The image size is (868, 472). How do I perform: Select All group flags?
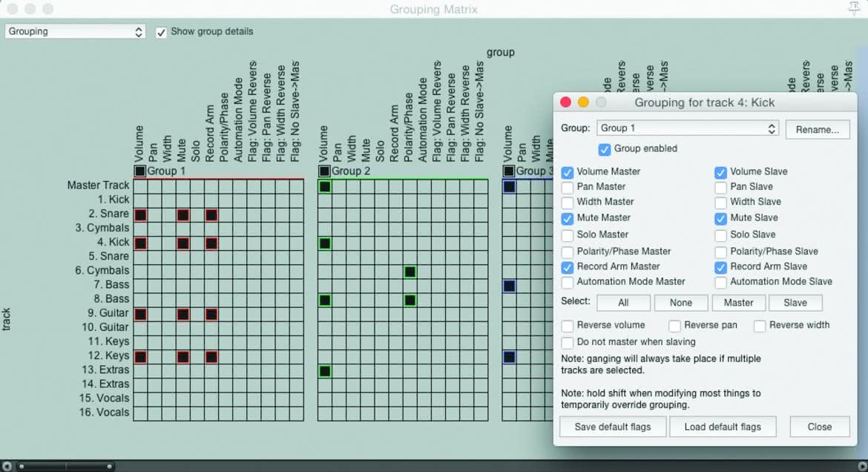point(623,303)
